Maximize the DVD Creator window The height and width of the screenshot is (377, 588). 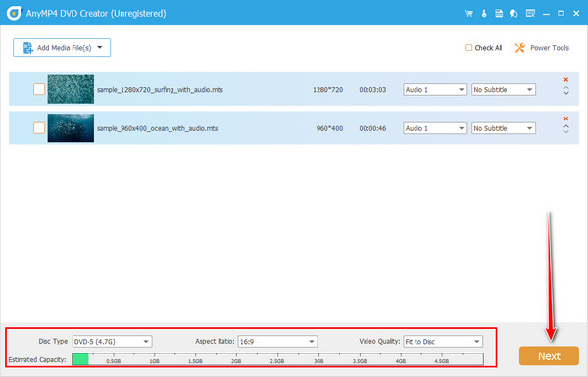tap(561, 13)
